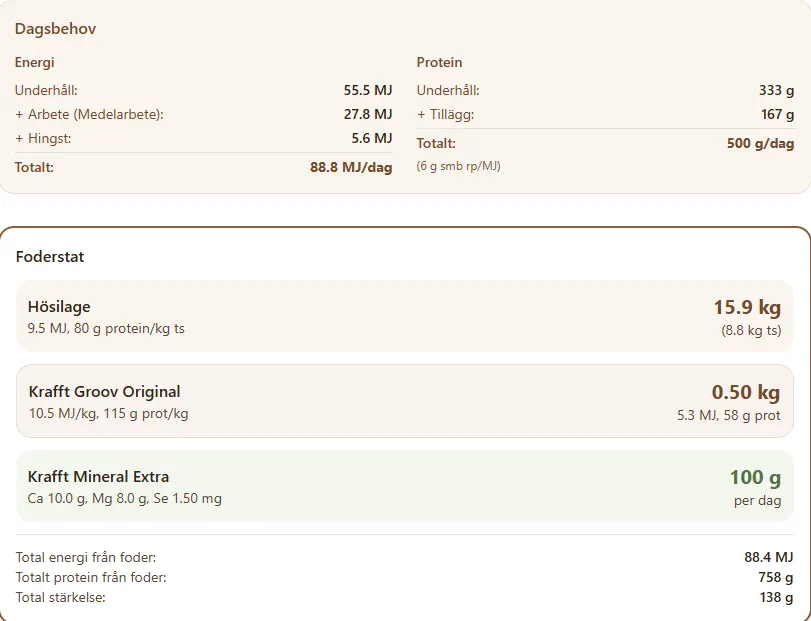Click total energy 88.8 MJ/dag
This screenshot has width=811, height=621.
350,167
